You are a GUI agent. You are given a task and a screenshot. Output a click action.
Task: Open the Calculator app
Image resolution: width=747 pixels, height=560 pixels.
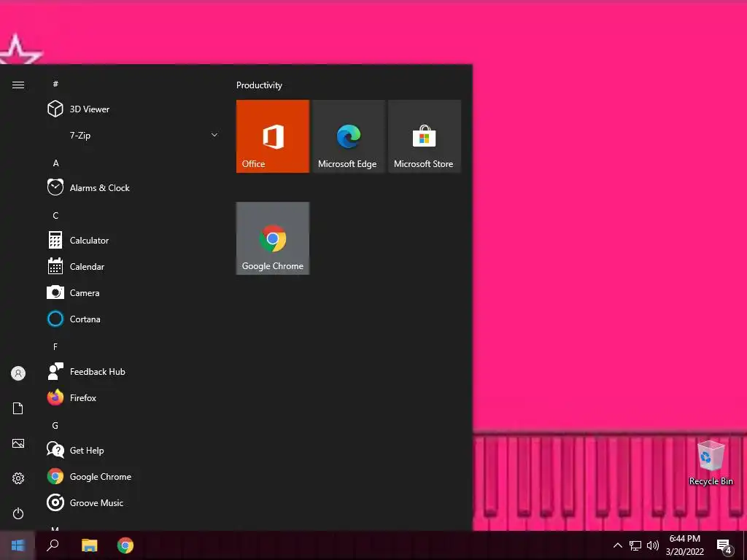point(133,241)
